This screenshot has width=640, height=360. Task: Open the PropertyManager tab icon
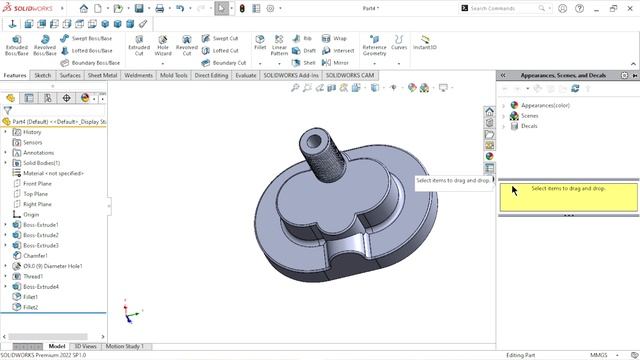pos(29,98)
